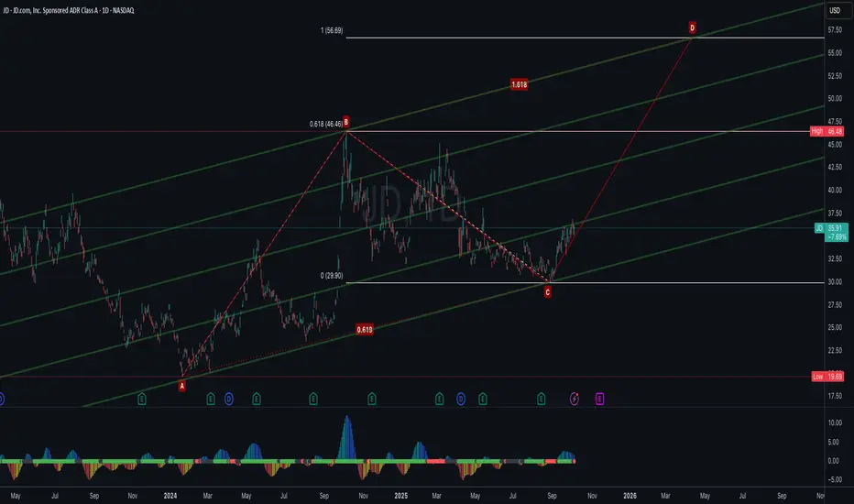This screenshot has width=854, height=504.
Task: Click the purple lightning-bolt event icon
Action: click(x=574, y=399)
